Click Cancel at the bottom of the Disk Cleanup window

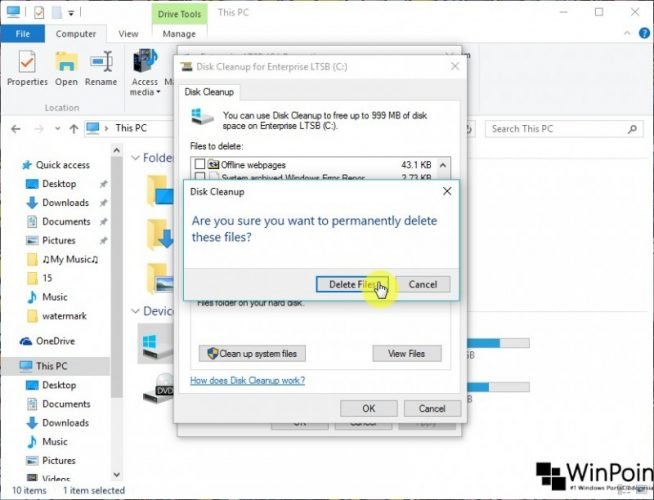pos(432,408)
